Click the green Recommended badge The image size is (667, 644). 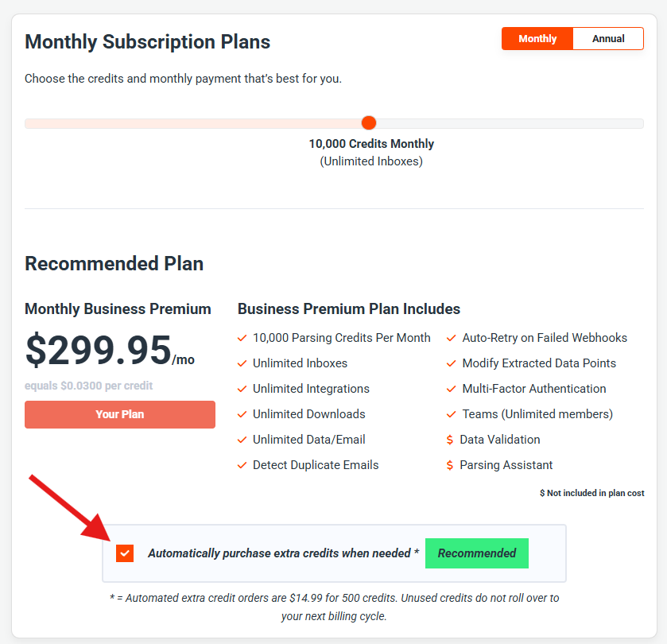(x=477, y=553)
